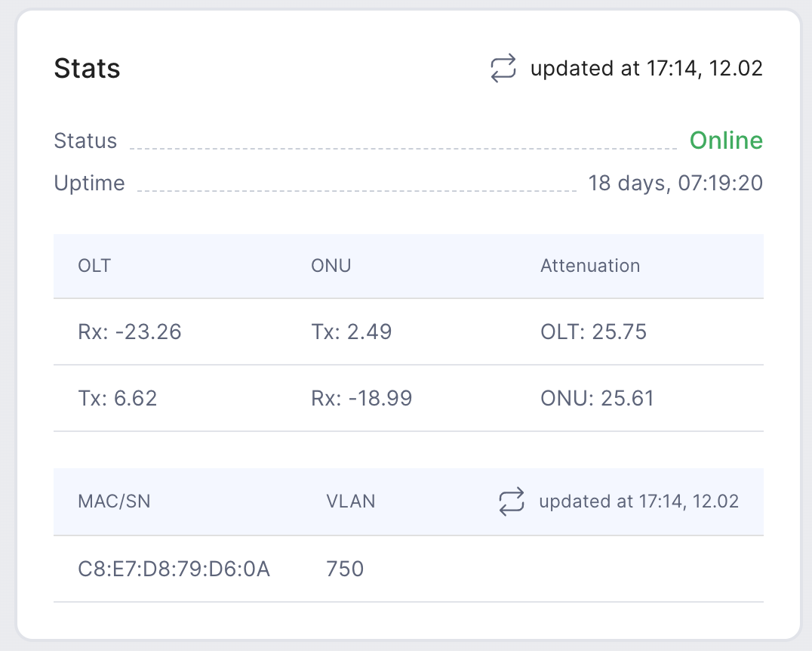The height and width of the screenshot is (651, 812).
Task: Click the OLT column header
Action: (94, 266)
